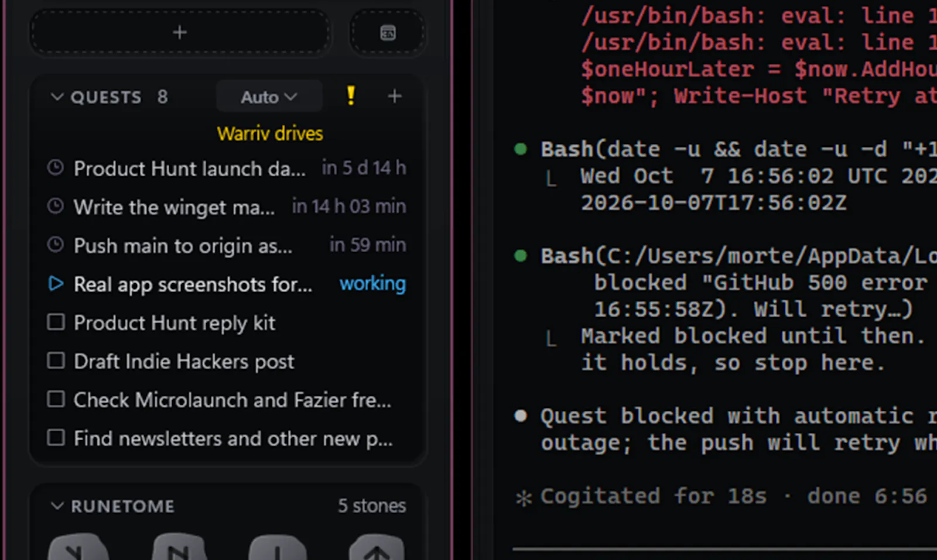The width and height of the screenshot is (937, 560).
Task: Check the Find newsletters checkbox
Action: pos(56,438)
